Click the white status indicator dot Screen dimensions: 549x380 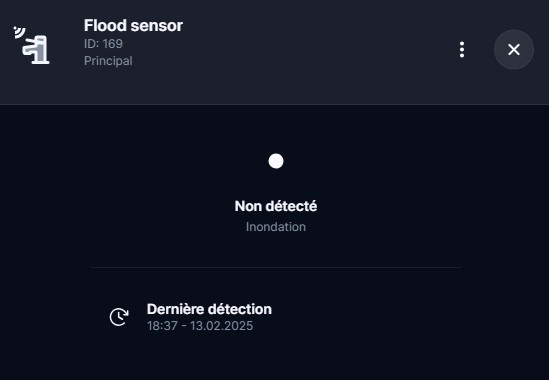276,161
